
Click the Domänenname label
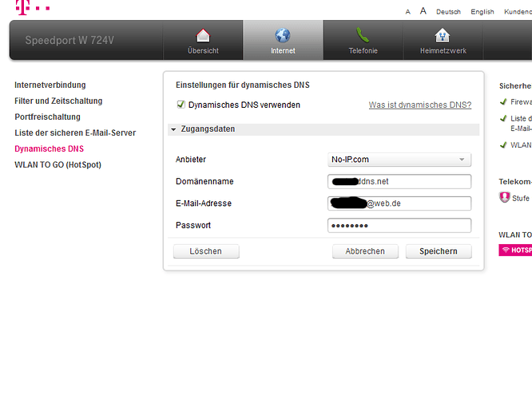204,181
